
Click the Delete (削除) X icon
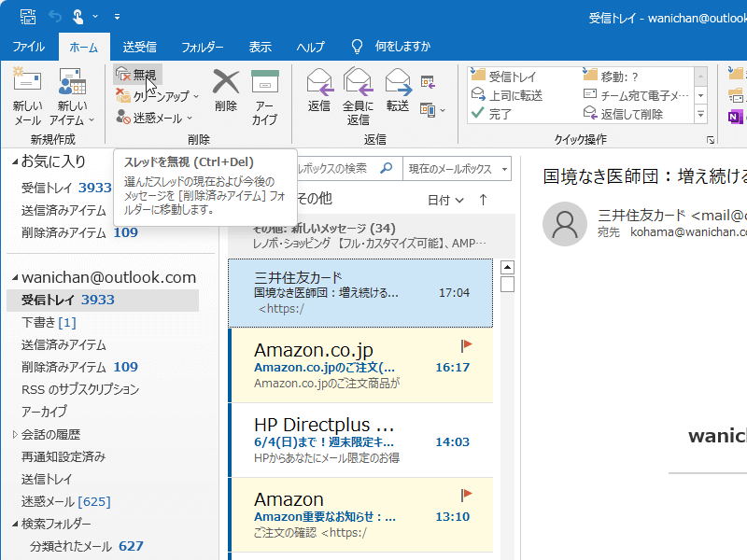pyautogui.click(x=226, y=82)
